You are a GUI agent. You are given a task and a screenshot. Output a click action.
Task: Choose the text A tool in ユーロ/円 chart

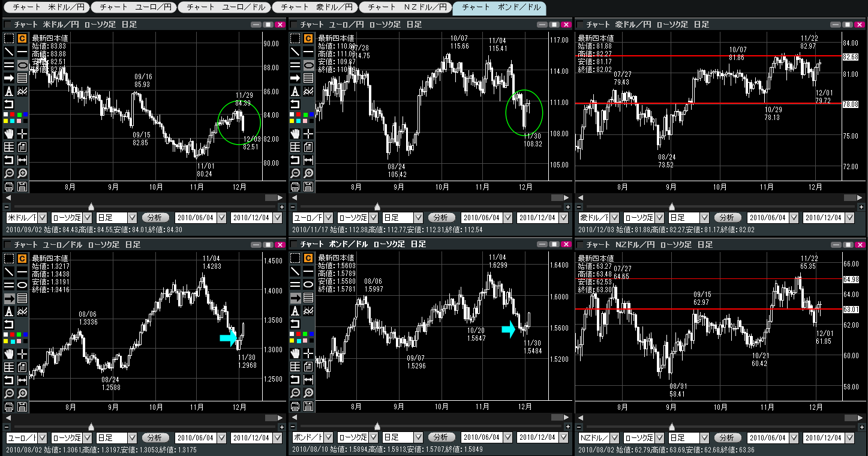pyautogui.click(x=295, y=91)
